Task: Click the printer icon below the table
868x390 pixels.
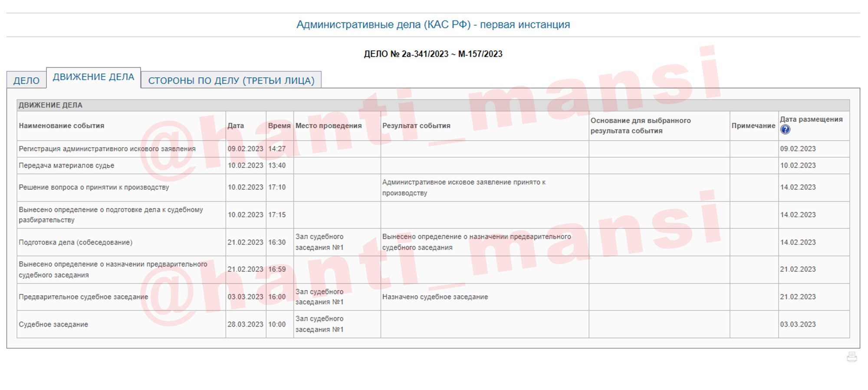Action: [852, 357]
